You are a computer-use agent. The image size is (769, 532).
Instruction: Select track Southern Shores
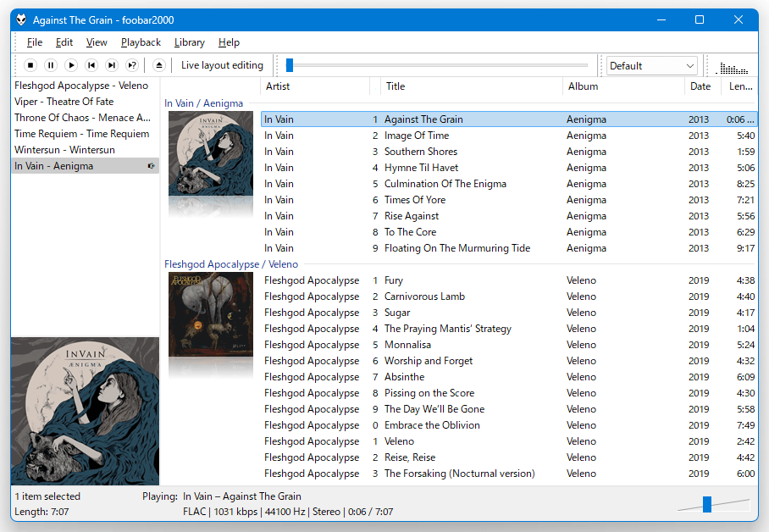coord(509,152)
